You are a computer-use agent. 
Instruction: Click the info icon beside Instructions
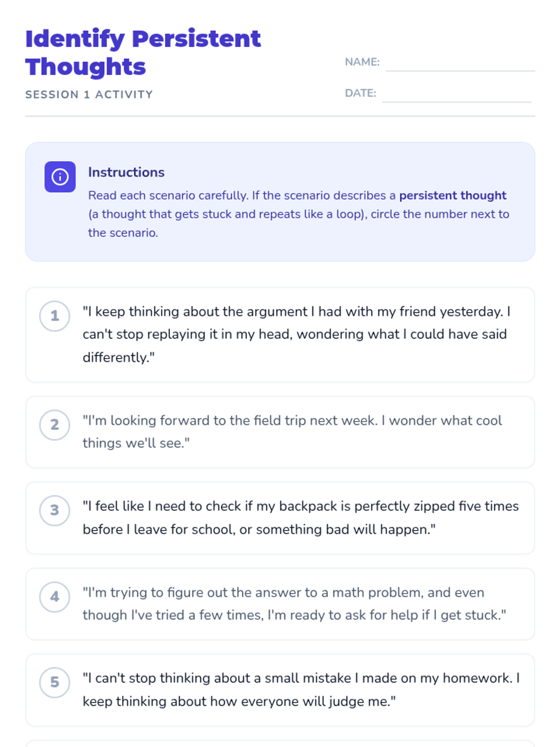60,177
